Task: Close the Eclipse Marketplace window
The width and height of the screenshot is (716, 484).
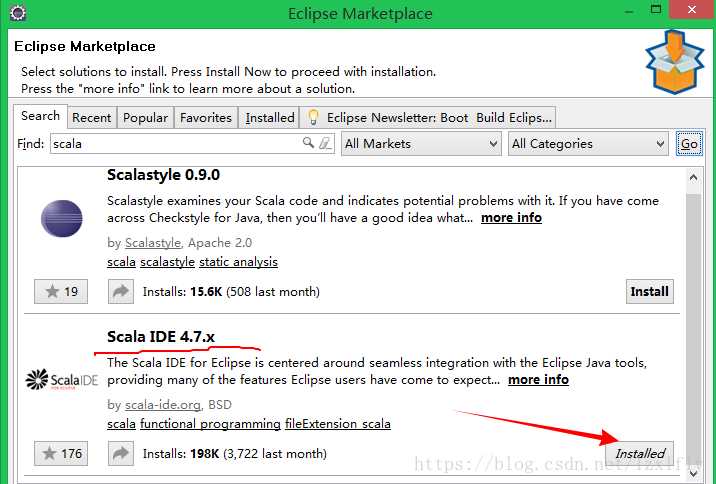Action: [692, 10]
